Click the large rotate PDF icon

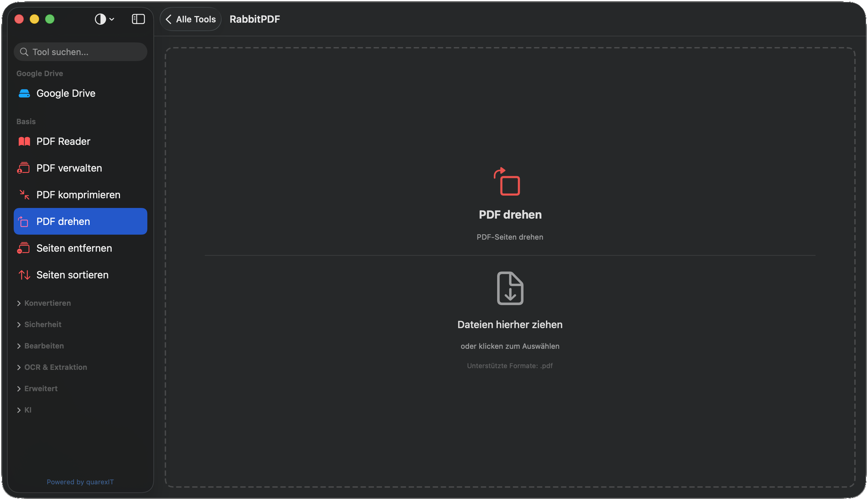click(507, 182)
